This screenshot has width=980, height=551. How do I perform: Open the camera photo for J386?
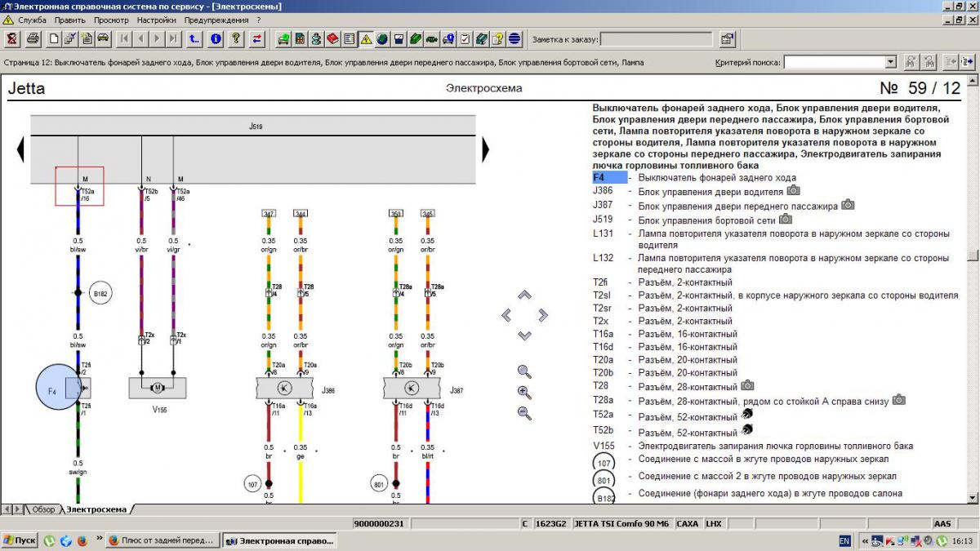[793, 190]
